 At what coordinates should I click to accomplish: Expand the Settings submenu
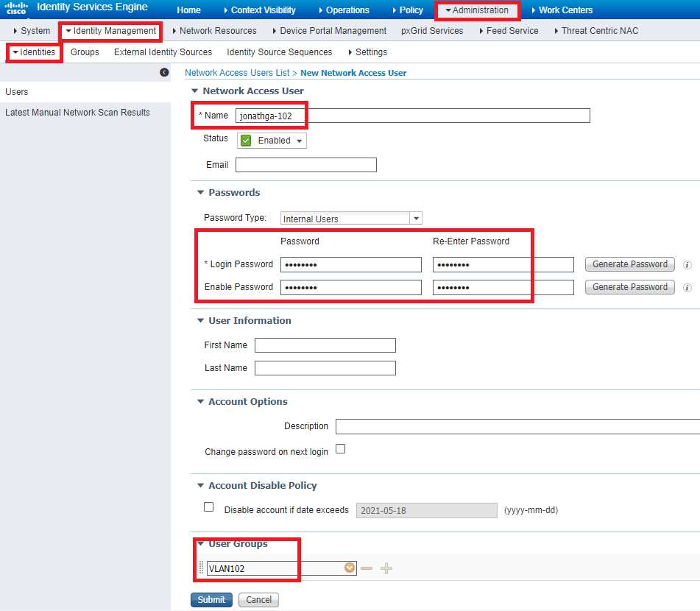click(x=367, y=52)
